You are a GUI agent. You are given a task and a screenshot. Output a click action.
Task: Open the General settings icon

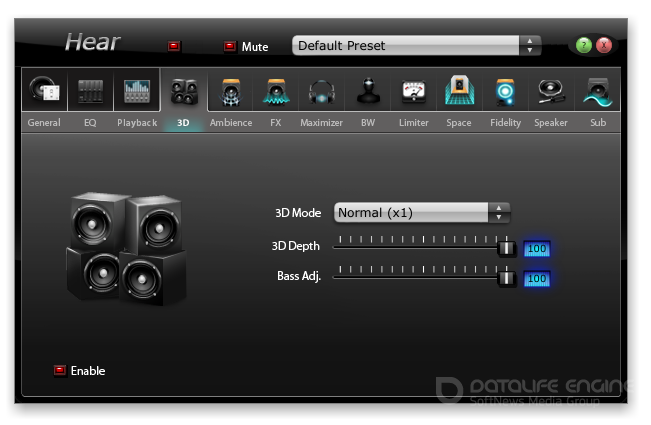tap(44, 92)
